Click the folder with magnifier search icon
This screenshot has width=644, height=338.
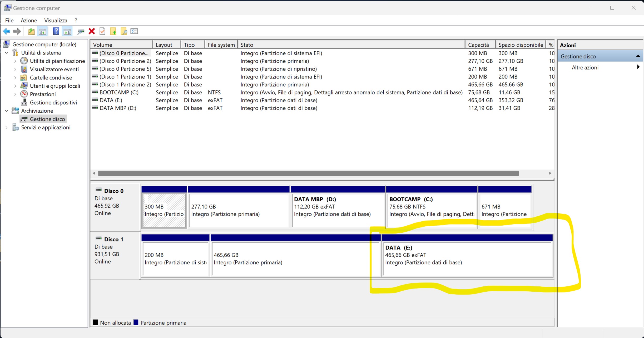tap(124, 31)
